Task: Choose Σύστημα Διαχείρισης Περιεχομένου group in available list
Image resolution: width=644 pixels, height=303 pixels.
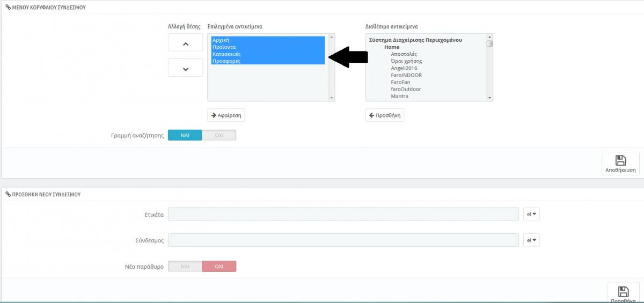Action: [x=416, y=40]
